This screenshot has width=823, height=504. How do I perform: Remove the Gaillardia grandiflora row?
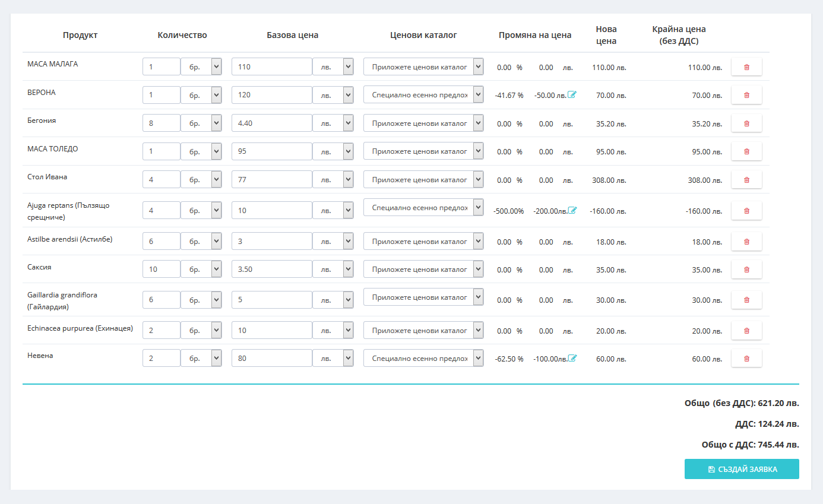pyautogui.click(x=746, y=300)
